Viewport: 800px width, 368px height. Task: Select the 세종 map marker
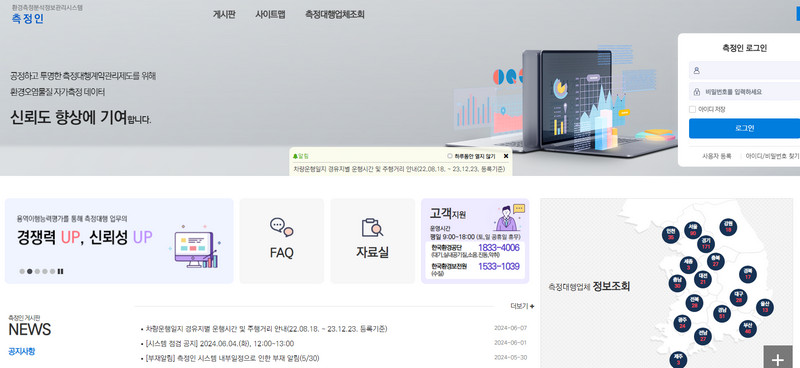point(688,265)
